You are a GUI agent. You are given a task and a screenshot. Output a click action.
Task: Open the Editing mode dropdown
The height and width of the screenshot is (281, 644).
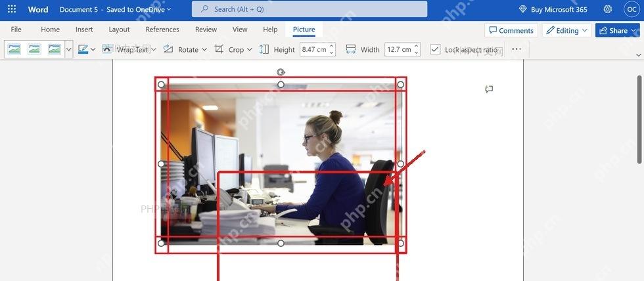(x=566, y=30)
